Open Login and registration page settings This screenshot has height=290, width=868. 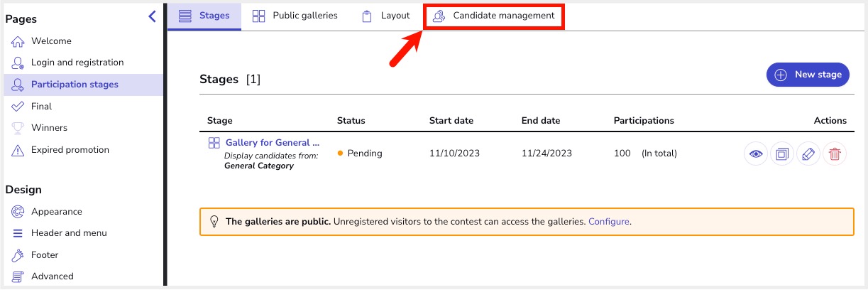pyautogui.click(x=77, y=63)
